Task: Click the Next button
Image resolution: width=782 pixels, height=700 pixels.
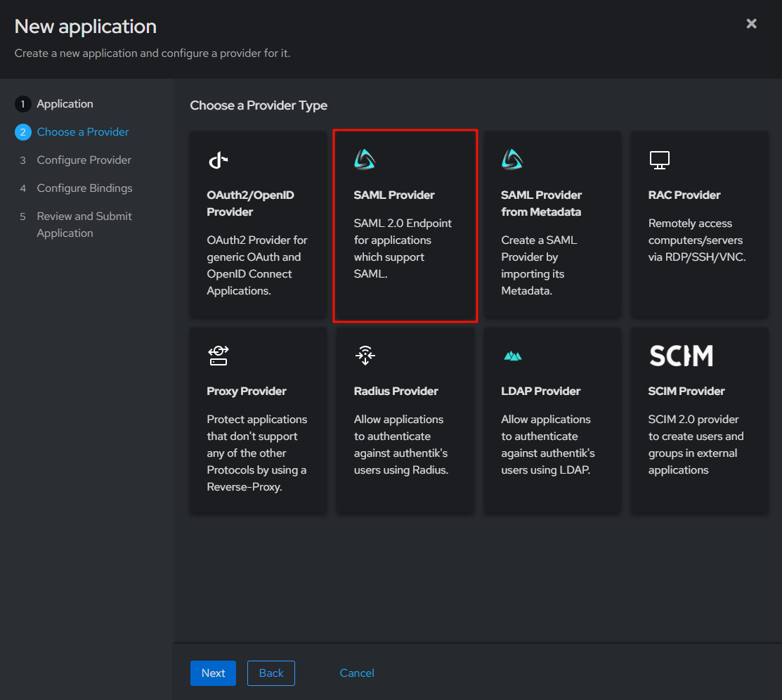Action: click(213, 673)
